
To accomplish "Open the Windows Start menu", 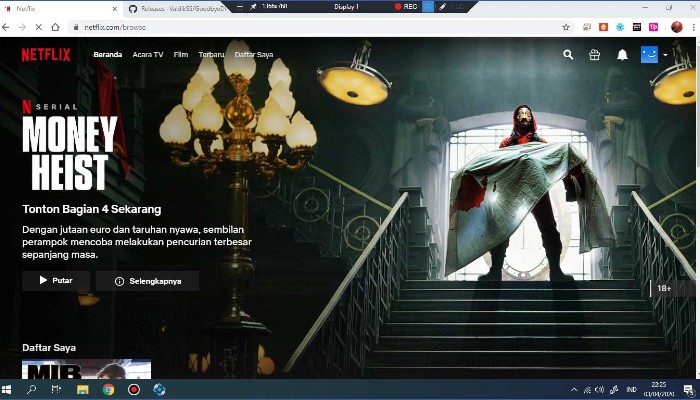I will coord(6,389).
